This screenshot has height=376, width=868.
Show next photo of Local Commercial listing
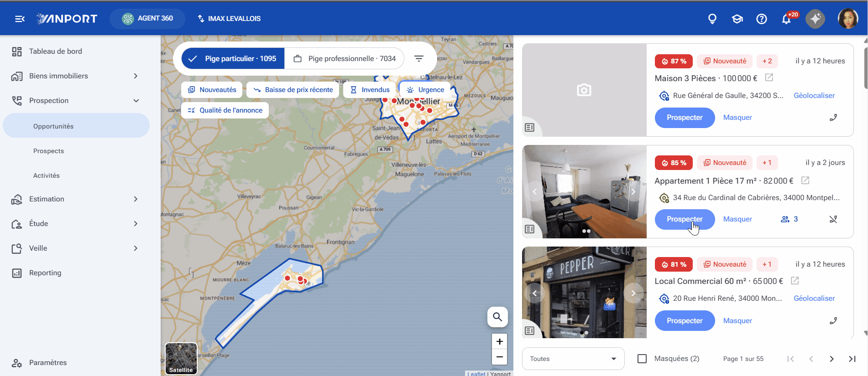[x=633, y=293]
